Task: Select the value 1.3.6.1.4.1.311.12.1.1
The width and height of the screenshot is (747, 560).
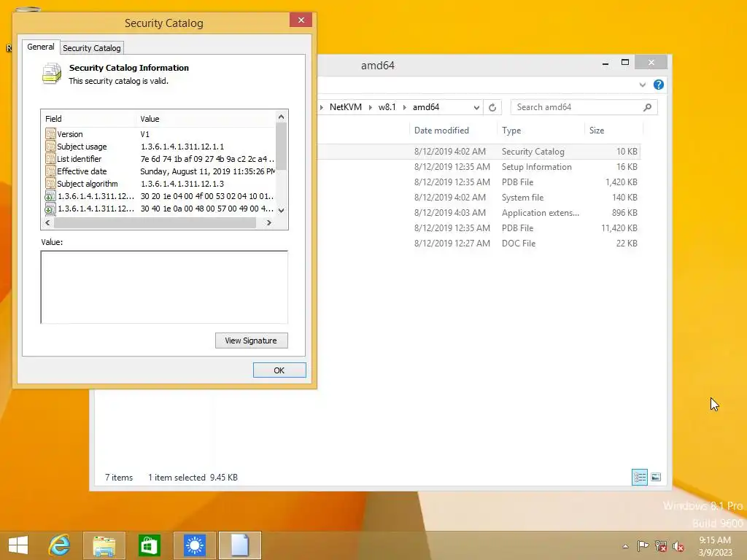Action: point(182,146)
